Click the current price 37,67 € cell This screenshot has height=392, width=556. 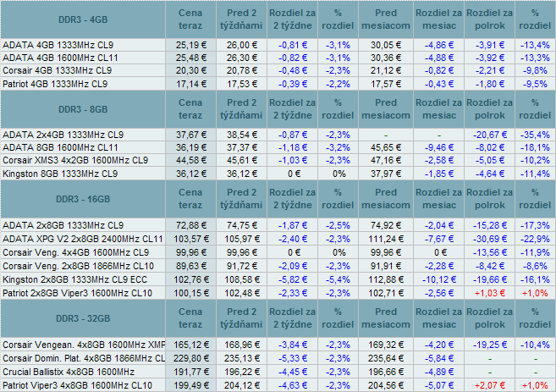[191, 135]
